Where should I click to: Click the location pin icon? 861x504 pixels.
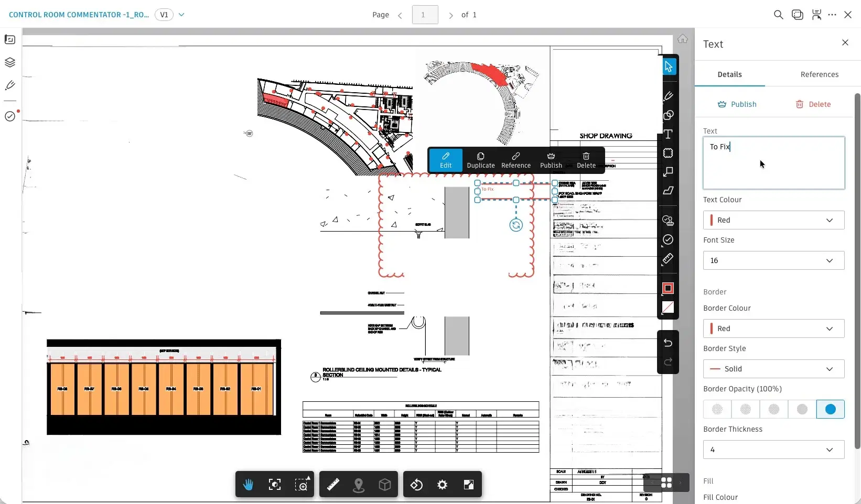click(359, 485)
